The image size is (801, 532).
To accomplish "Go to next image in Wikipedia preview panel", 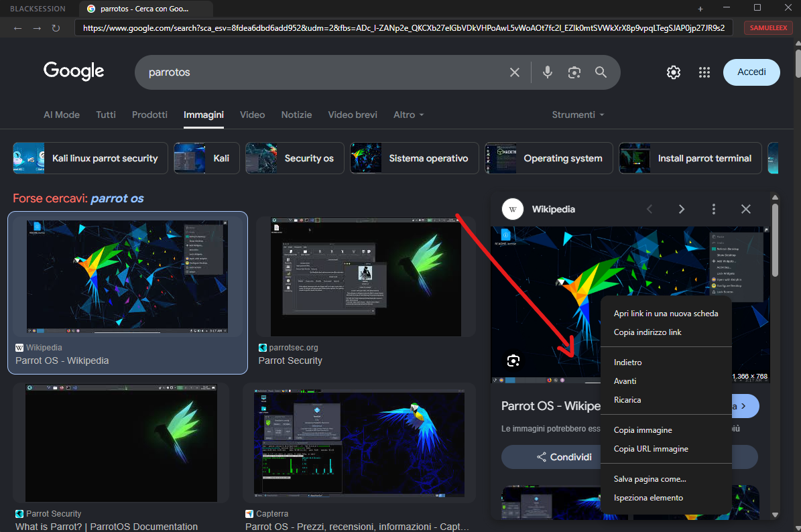I will click(x=682, y=209).
